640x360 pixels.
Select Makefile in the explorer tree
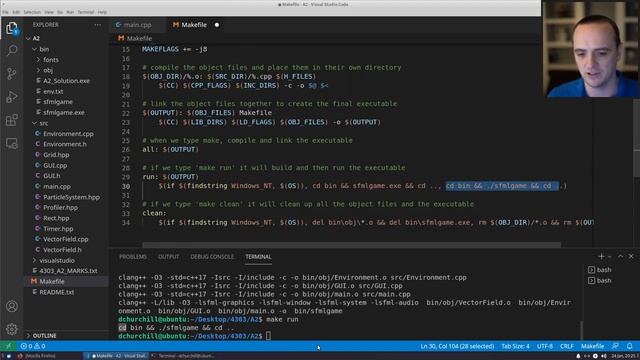(x=52, y=281)
